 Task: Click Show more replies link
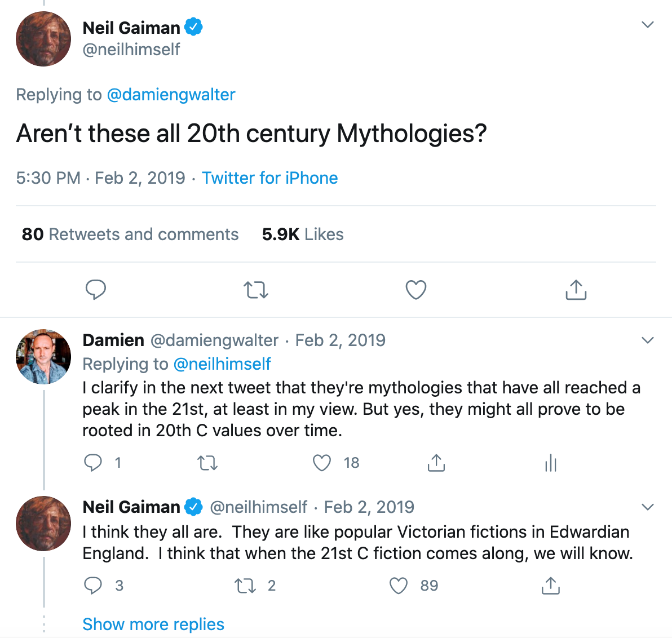[153, 624]
